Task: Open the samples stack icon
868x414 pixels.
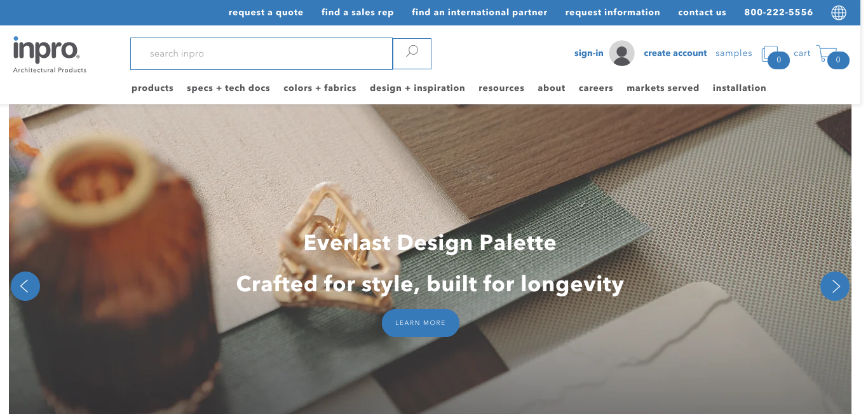Action: 770,54
